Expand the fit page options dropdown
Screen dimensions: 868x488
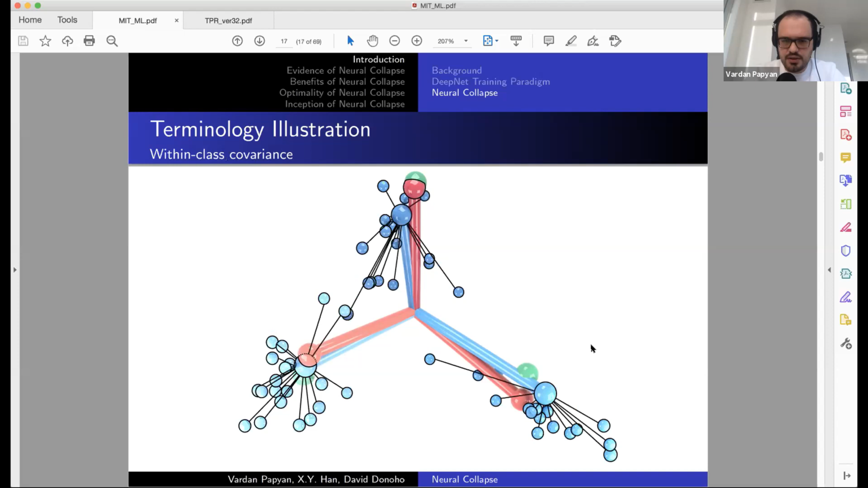pyautogui.click(x=497, y=41)
